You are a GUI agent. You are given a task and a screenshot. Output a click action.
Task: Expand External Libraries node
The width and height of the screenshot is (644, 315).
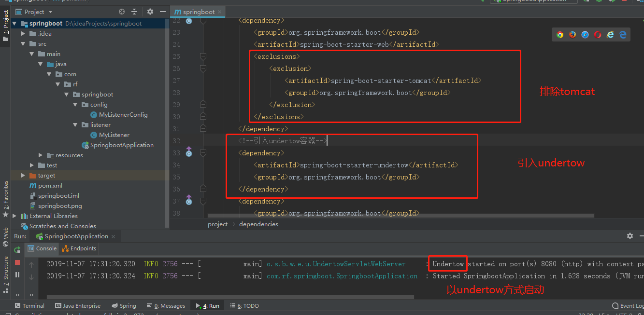click(x=14, y=216)
